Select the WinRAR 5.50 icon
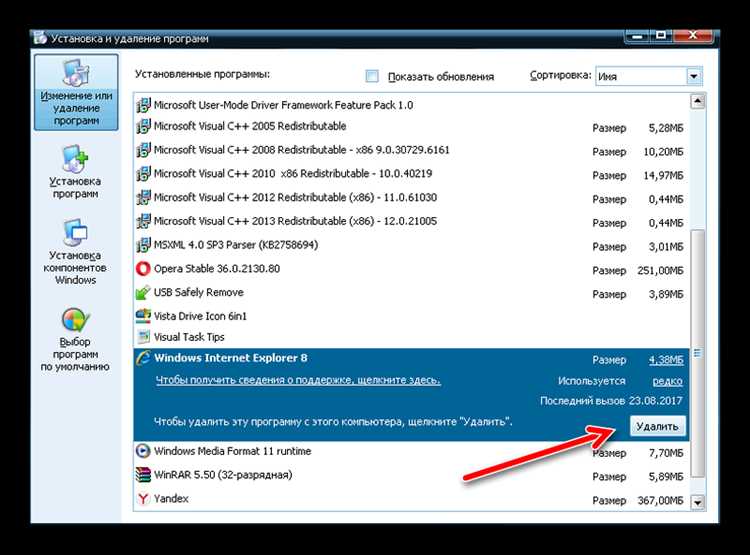The height and width of the screenshot is (555, 750). pos(143,475)
